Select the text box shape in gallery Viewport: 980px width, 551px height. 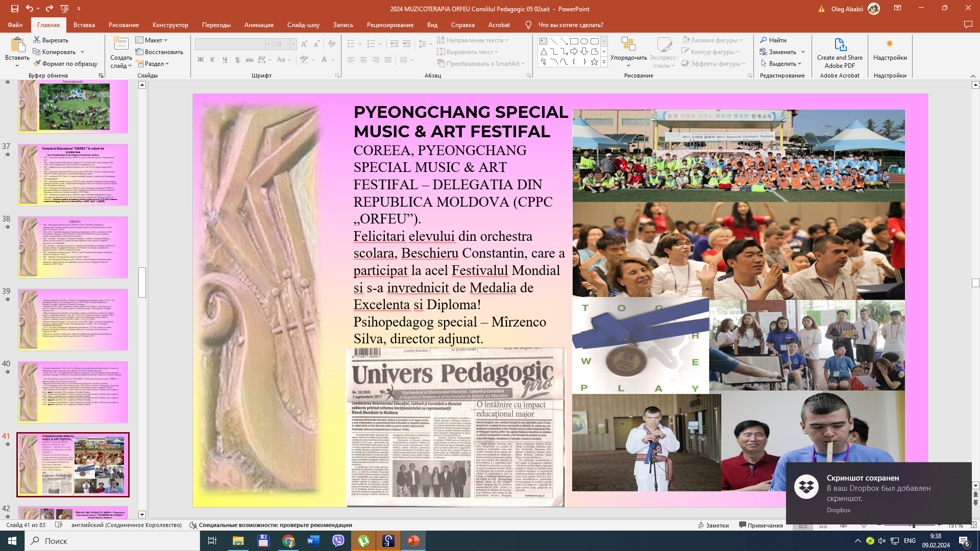click(x=543, y=41)
